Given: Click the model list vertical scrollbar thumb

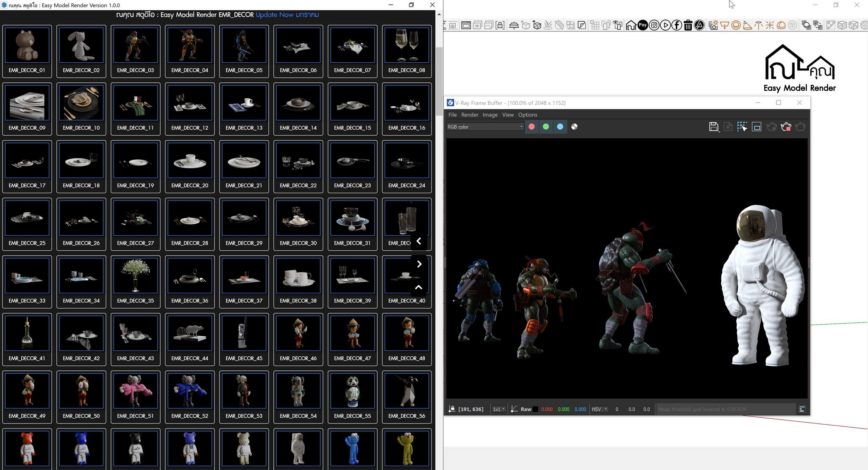Looking at the screenshot, I should (439, 81).
